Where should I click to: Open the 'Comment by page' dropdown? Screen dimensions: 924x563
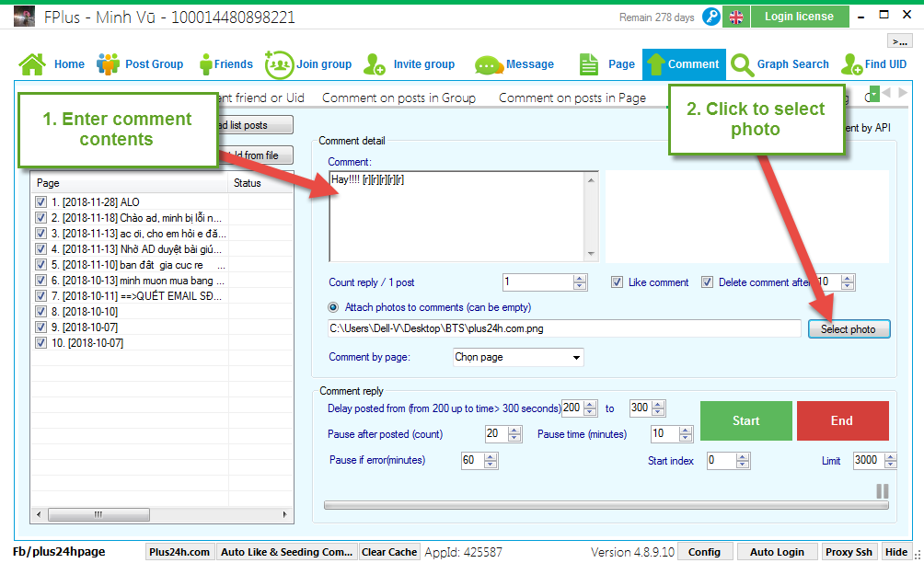click(x=518, y=357)
